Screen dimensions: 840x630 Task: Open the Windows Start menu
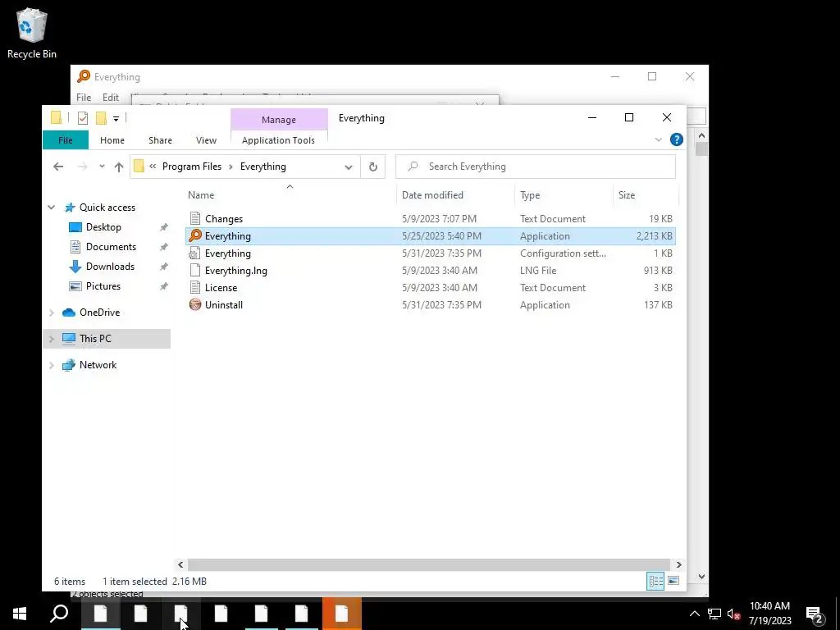[x=20, y=614]
